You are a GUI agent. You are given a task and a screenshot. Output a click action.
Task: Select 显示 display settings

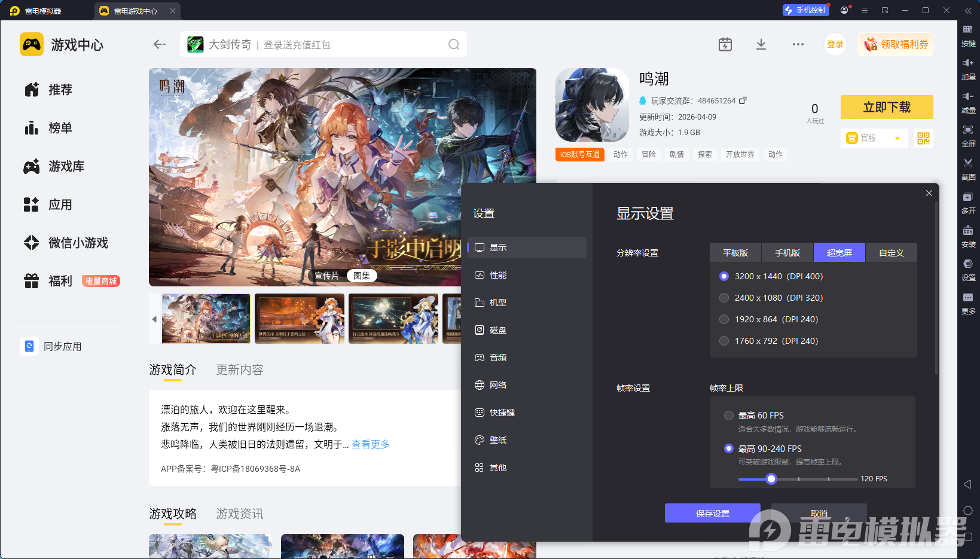(x=527, y=248)
